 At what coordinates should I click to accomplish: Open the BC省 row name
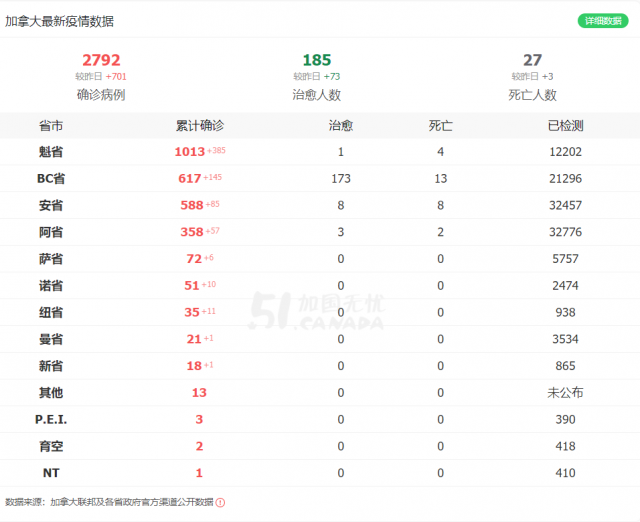click(x=51, y=178)
